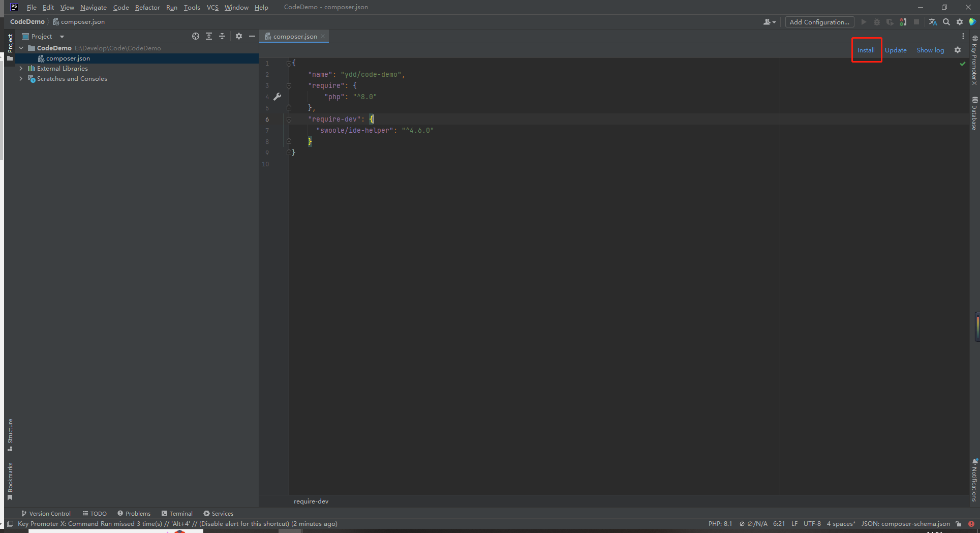Open Key Promoter X side panel
The height and width of the screenshot is (533, 980).
974,60
